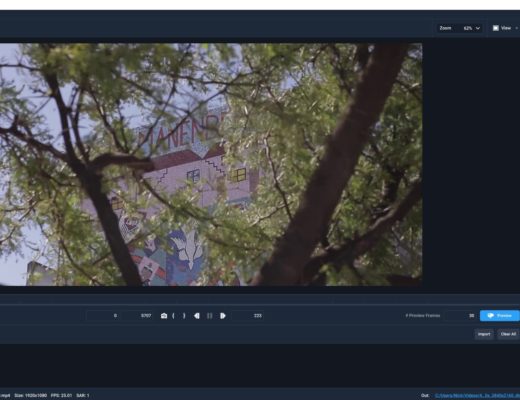Click the # Preview Frames label

click(423, 316)
